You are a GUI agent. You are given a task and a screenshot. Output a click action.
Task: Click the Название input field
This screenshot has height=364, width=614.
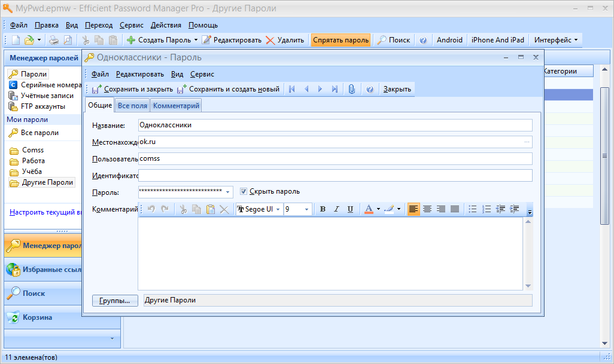[x=335, y=125]
